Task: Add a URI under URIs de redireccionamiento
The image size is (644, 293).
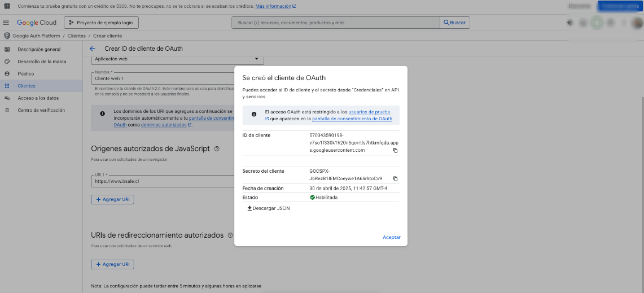Action: click(112, 264)
